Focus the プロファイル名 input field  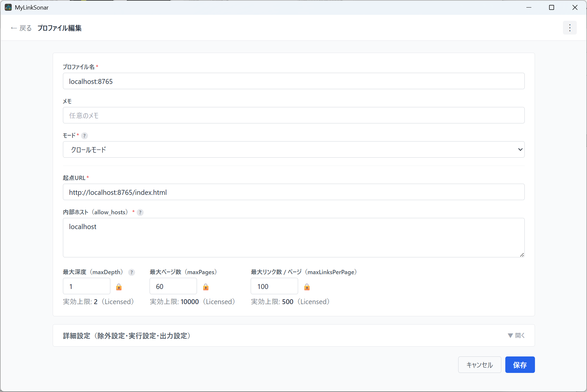293,81
